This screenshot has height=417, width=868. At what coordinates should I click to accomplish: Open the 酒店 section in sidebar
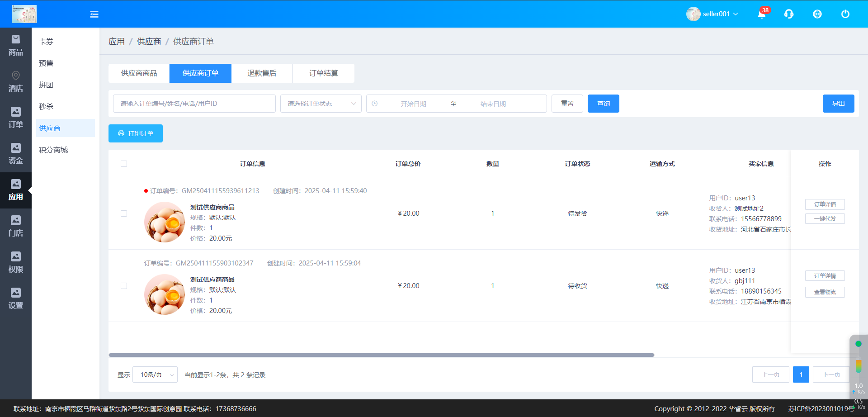[x=16, y=82]
